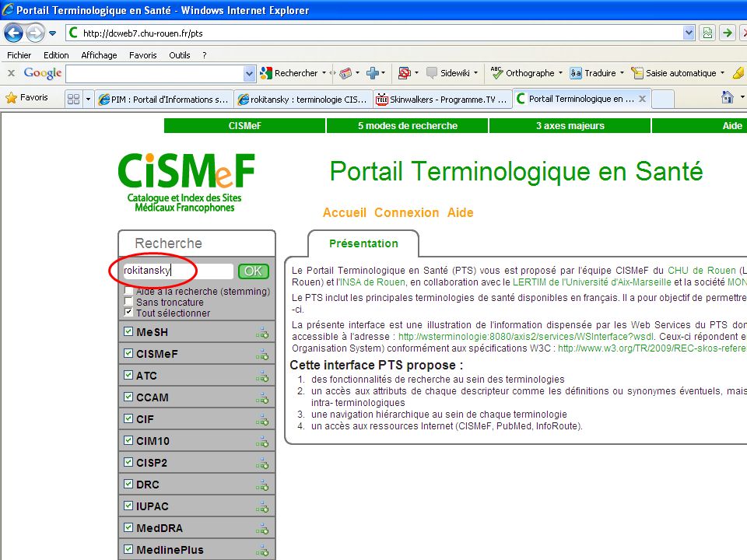
Task: Open the Connexion link
Action: tap(407, 212)
